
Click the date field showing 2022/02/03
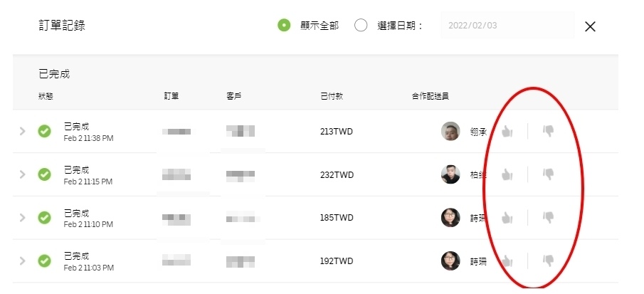click(x=507, y=26)
